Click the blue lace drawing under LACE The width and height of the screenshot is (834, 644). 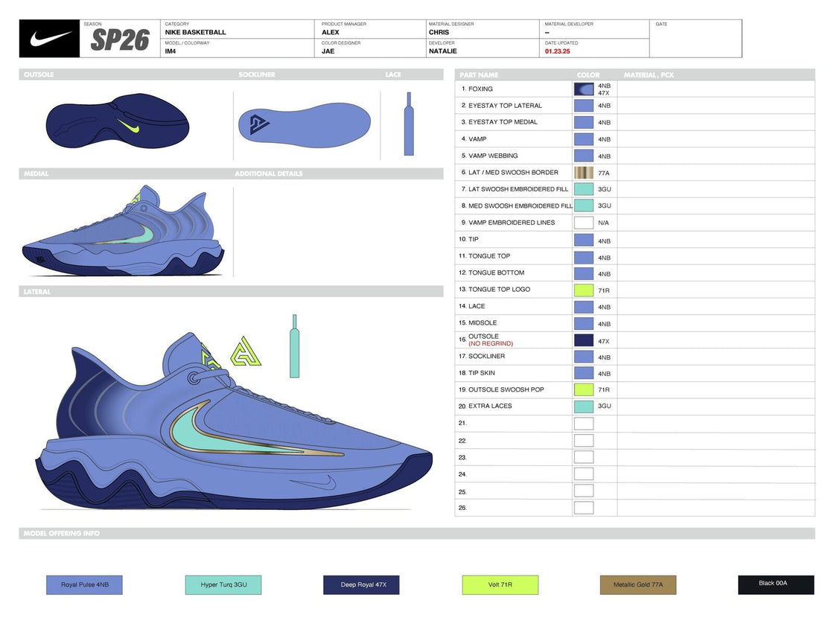point(409,124)
